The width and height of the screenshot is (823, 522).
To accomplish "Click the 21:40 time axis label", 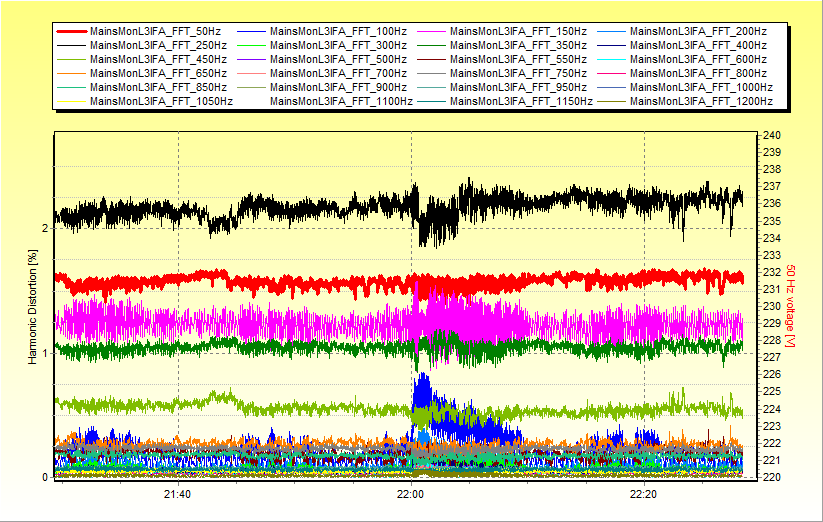I will 178,494.
